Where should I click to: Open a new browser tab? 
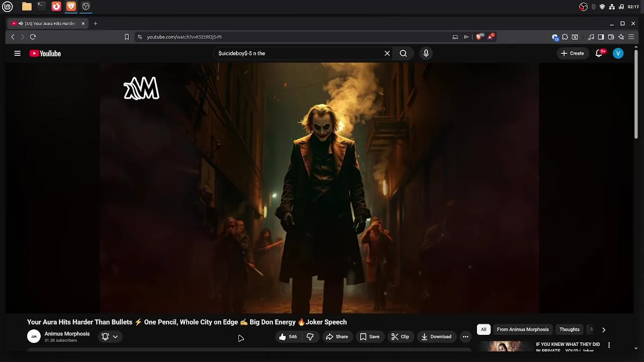pyautogui.click(x=95, y=23)
